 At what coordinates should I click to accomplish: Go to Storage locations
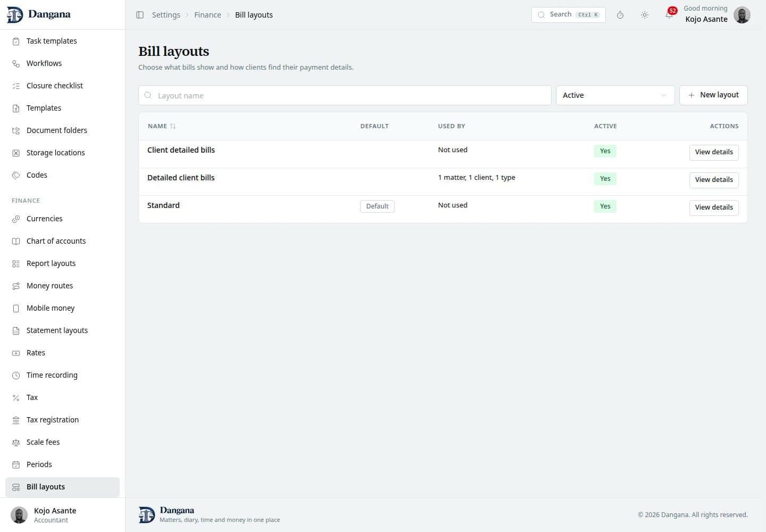tap(62, 153)
